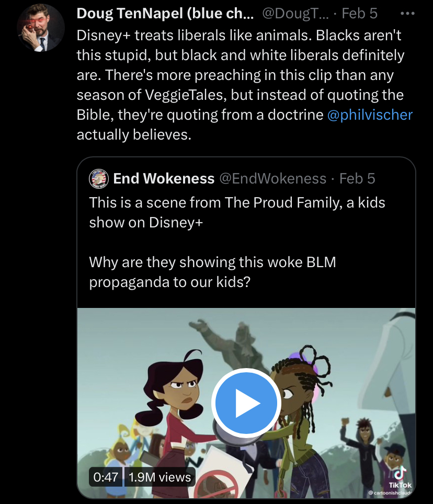Open the @DougT... handle link
433x504 pixels.
pos(295,14)
